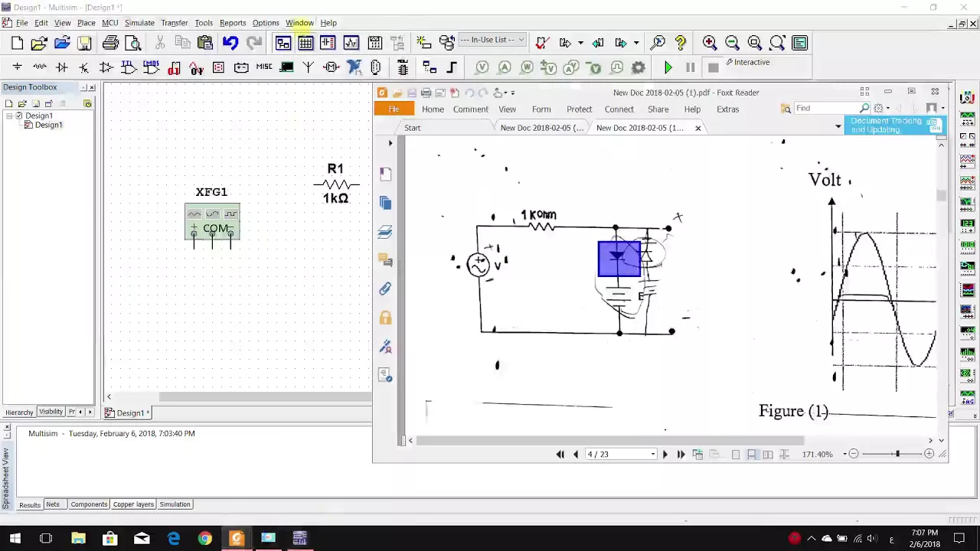Open Google Chrome from the taskbar
The width and height of the screenshot is (980, 551).
204,538
